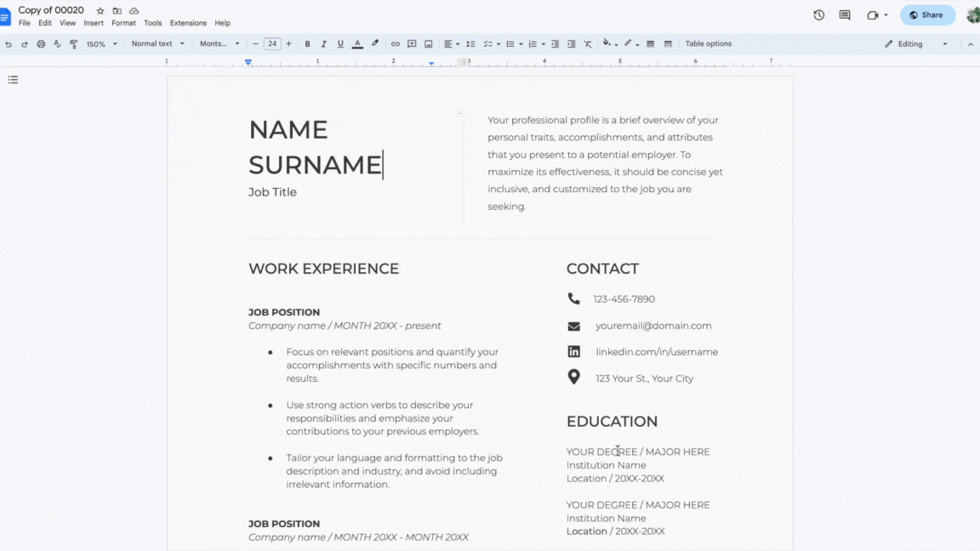Open line and paragraph spacing
Viewport: 980px width, 551px height.
[x=470, y=43]
